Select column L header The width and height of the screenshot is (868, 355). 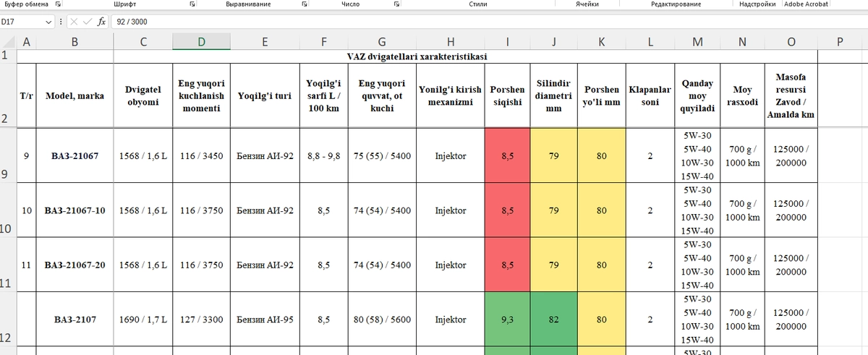coord(650,43)
